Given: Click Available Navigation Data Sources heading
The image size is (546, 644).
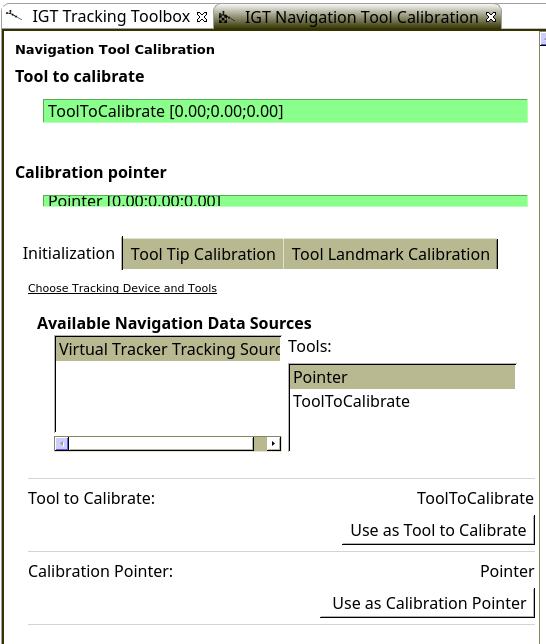Looking at the screenshot, I should coord(174,323).
